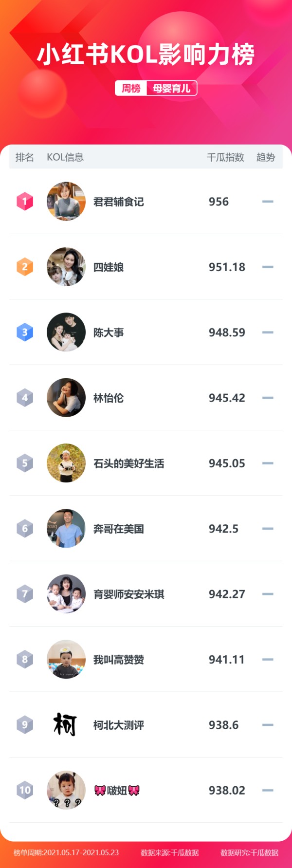Click the rank 2 orange badge icon
This screenshot has width=292, height=868.
[x=25, y=267]
